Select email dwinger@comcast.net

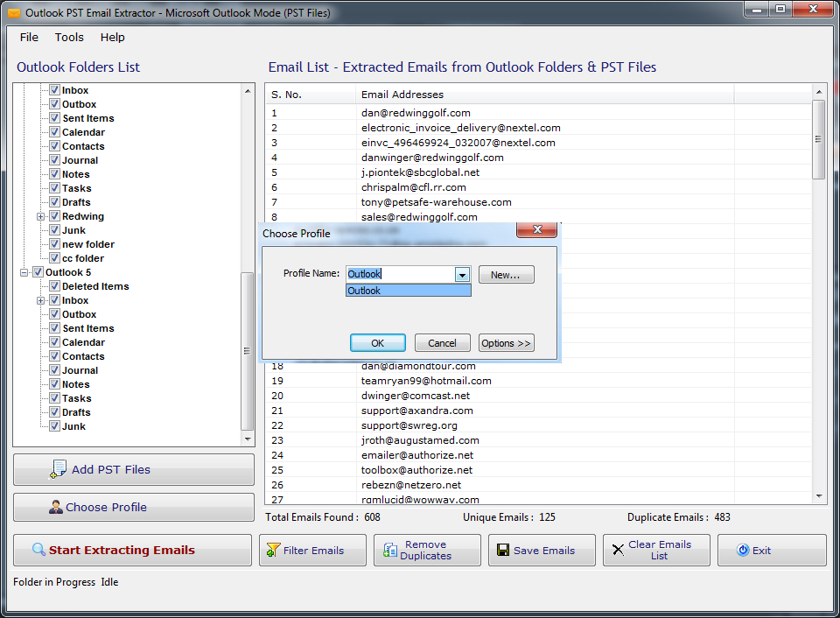415,396
